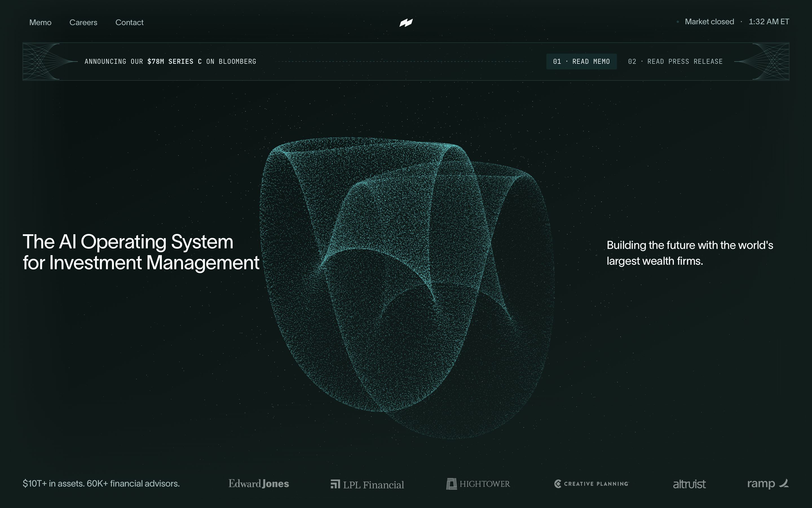
Task: Click the 01 · Read Memo button
Action: pos(581,62)
